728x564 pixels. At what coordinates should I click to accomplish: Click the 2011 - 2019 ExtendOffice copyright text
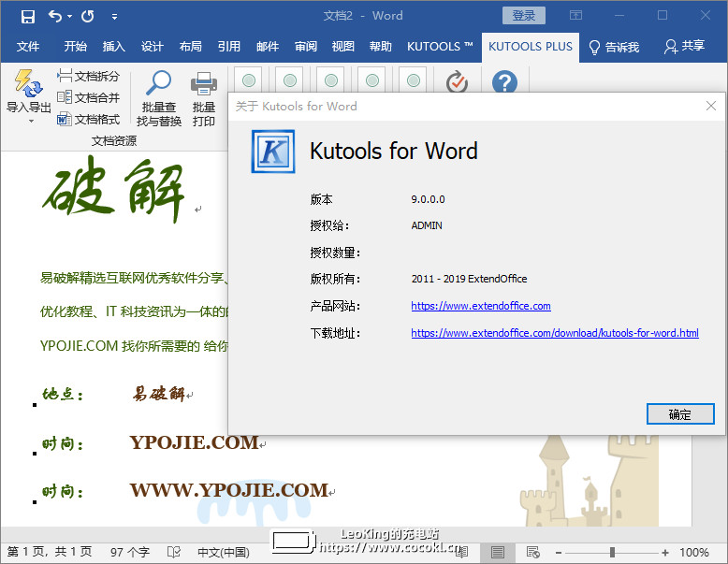[469, 279]
